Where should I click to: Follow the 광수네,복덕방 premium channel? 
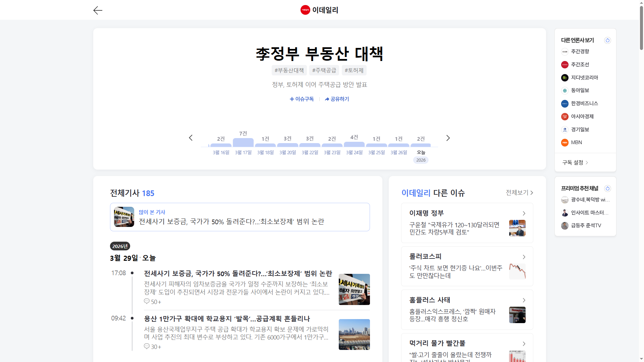(586, 200)
